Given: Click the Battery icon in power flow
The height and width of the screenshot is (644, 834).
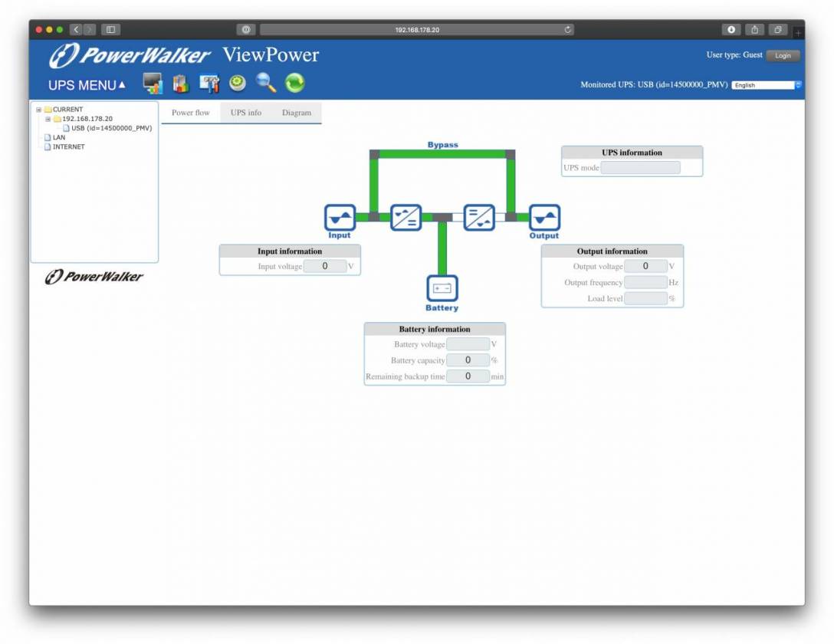Looking at the screenshot, I should [442, 288].
